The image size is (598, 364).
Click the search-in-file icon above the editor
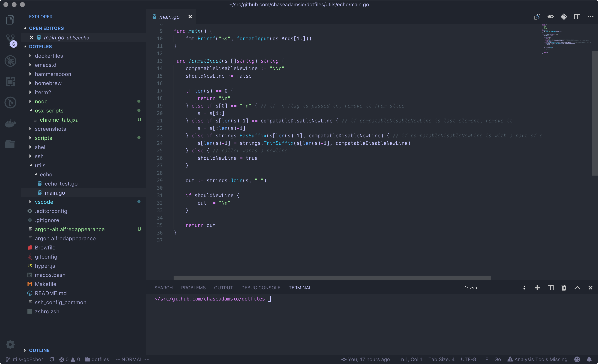[537, 16]
